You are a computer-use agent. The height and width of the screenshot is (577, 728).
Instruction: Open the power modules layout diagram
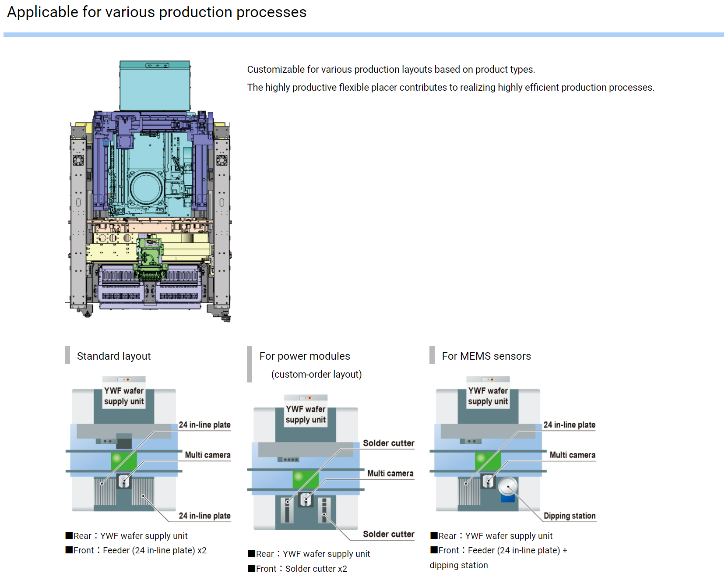coord(331,467)
